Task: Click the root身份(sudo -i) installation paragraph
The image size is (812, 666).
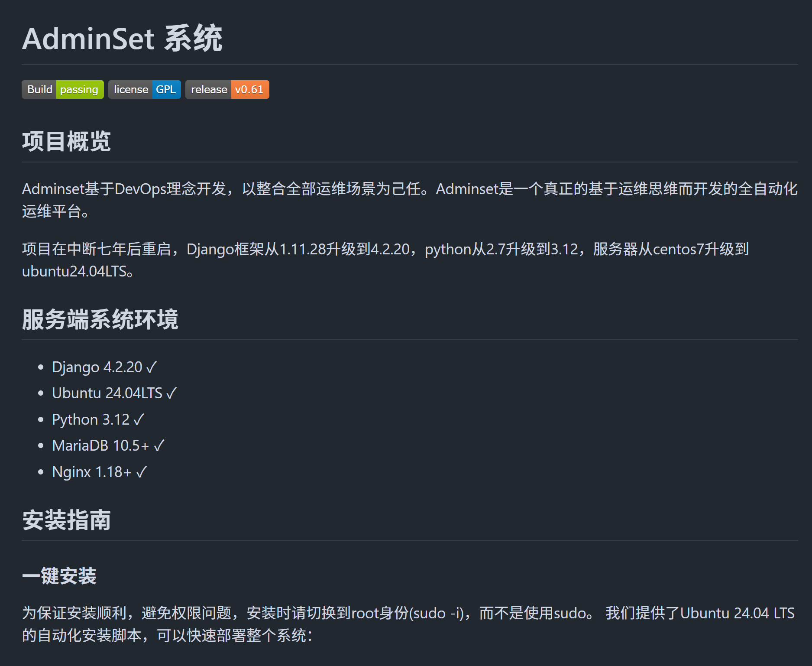Action: click(408, 624)
